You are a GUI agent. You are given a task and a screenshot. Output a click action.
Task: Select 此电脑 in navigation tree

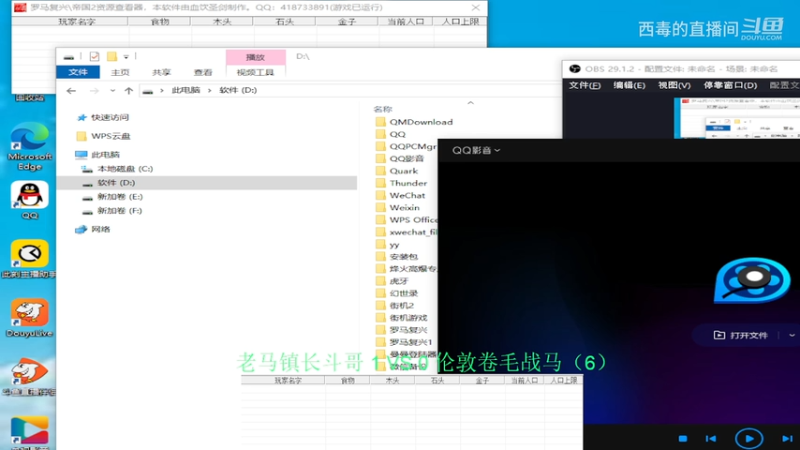105,154
